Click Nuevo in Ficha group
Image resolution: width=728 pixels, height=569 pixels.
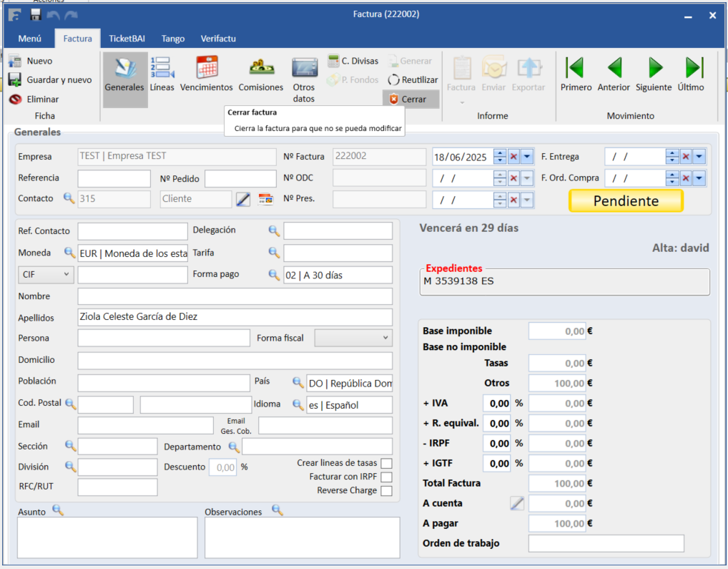click(31, 61)
